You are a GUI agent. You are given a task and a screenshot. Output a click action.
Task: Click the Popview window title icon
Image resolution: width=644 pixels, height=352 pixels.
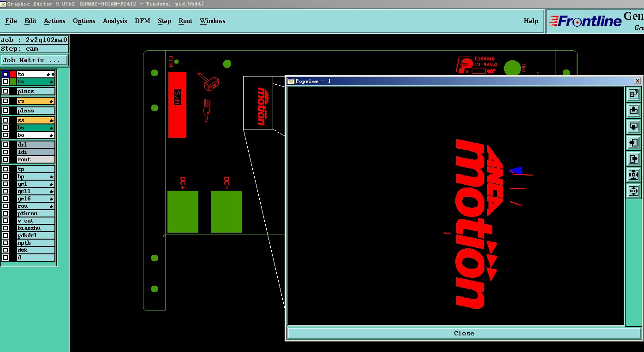click(x=291, y=81)
